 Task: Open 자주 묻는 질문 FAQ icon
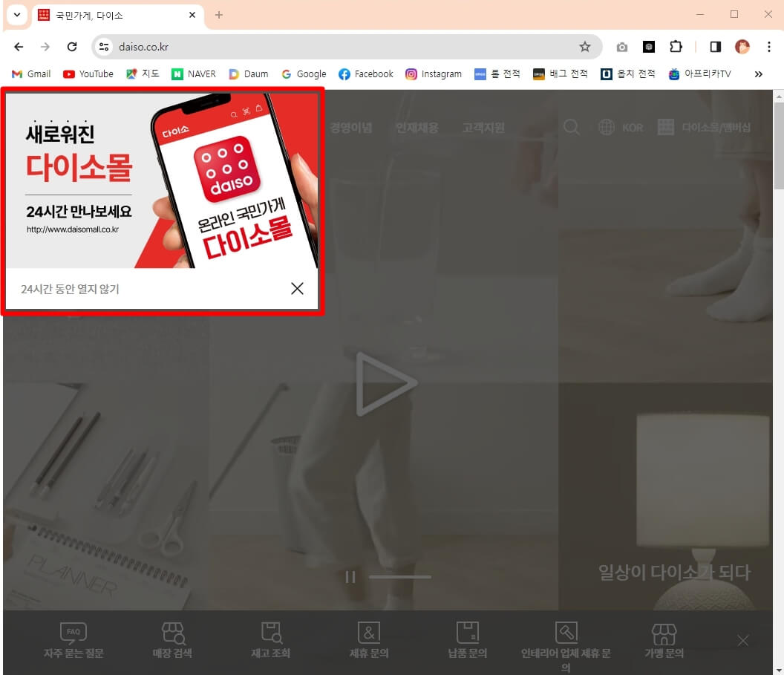pyautogui.click(x=73, y=640)
